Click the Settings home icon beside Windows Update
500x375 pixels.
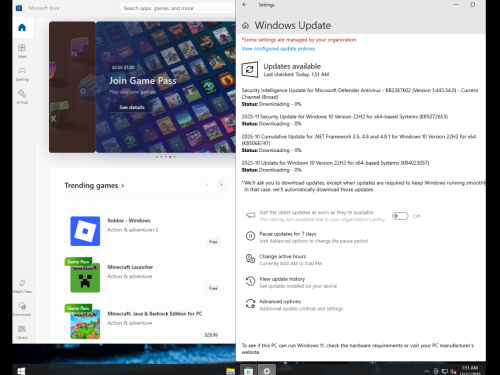pyautogui.click(x=246, y=26)
